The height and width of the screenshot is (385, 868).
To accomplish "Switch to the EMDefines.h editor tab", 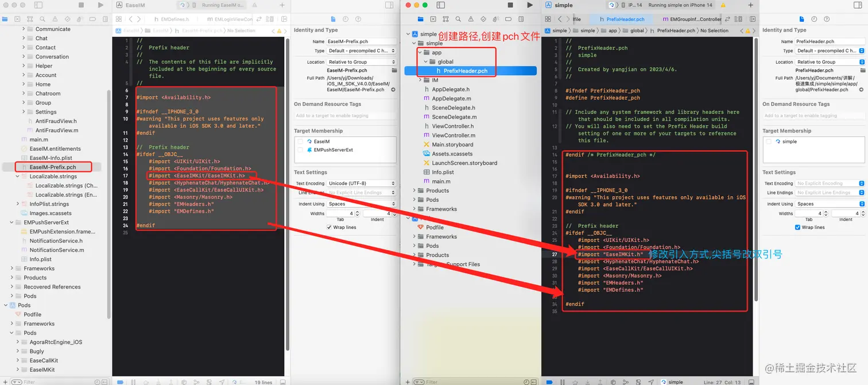I will click(170, 20).
